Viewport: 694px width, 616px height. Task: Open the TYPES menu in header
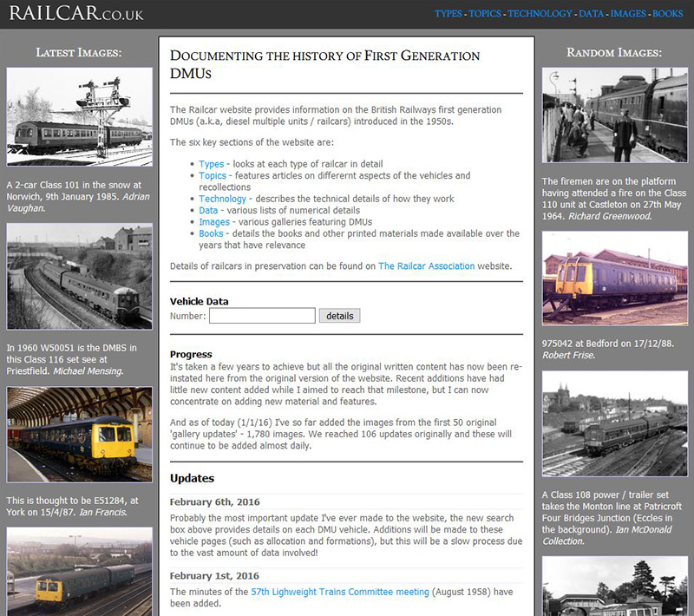(x=448, y=14)
